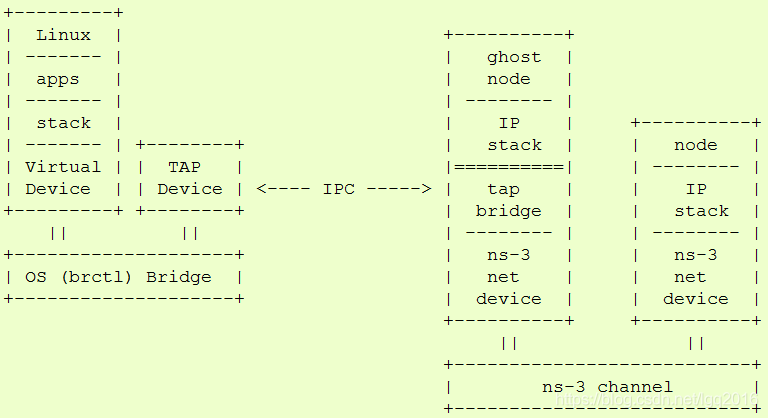768x418 pixels.
Task: Click the node title in the rightmost box
Action: coord(695,145)
